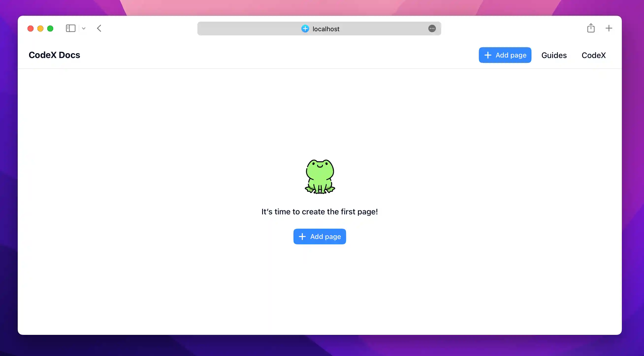644x356 pixels.
Task: Close the window with the red button
Action: point(31,29)
